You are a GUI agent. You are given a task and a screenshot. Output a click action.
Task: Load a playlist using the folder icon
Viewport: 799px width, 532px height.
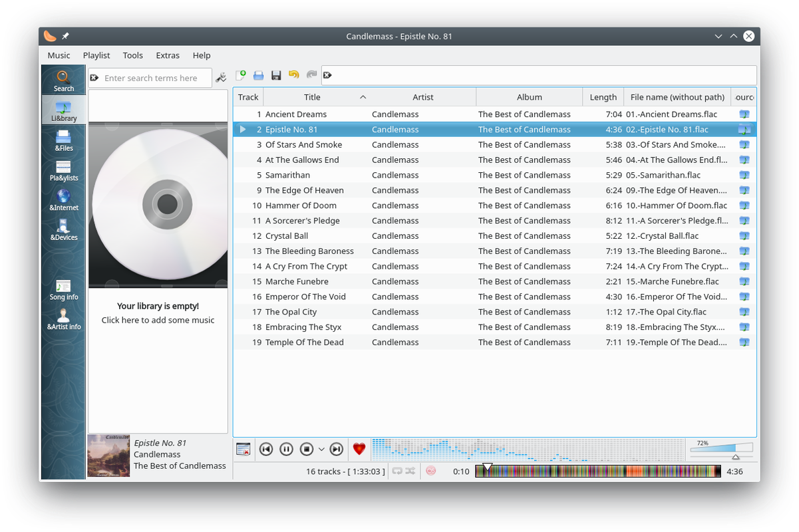click(258, 75)
